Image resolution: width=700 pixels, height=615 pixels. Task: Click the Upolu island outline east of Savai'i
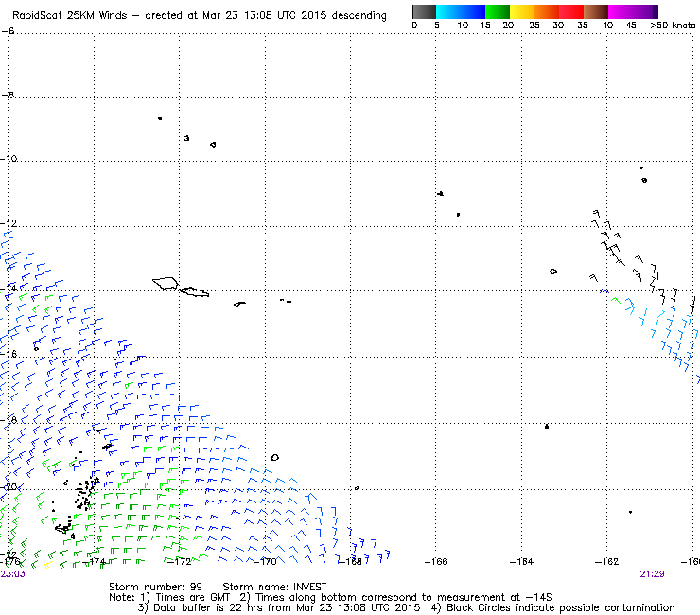(x=194, y=291)
